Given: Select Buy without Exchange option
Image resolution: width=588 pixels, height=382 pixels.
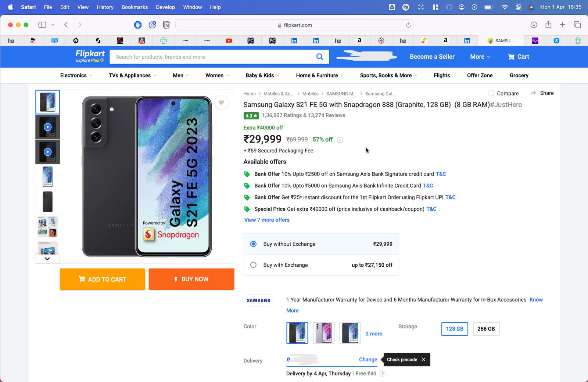Looking at the screenshot, I should pyautogui.click(x=253, y=244).
